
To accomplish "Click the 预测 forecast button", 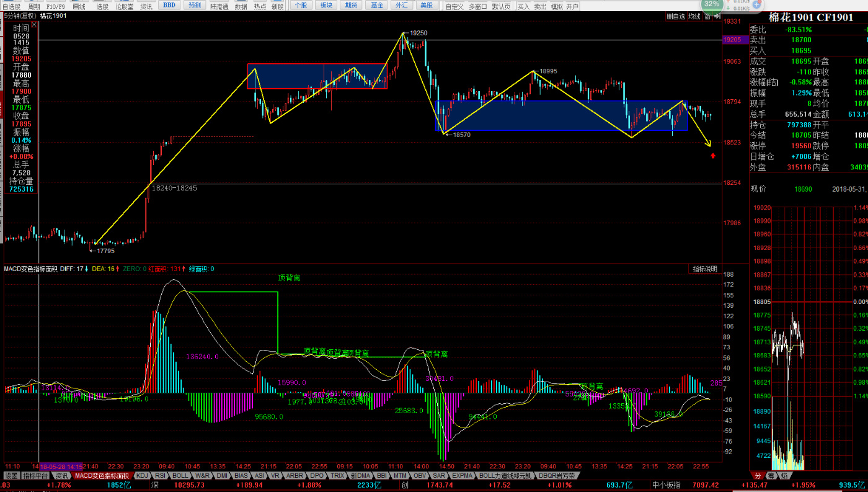I will pyautogui.click(x=195, y=6).
